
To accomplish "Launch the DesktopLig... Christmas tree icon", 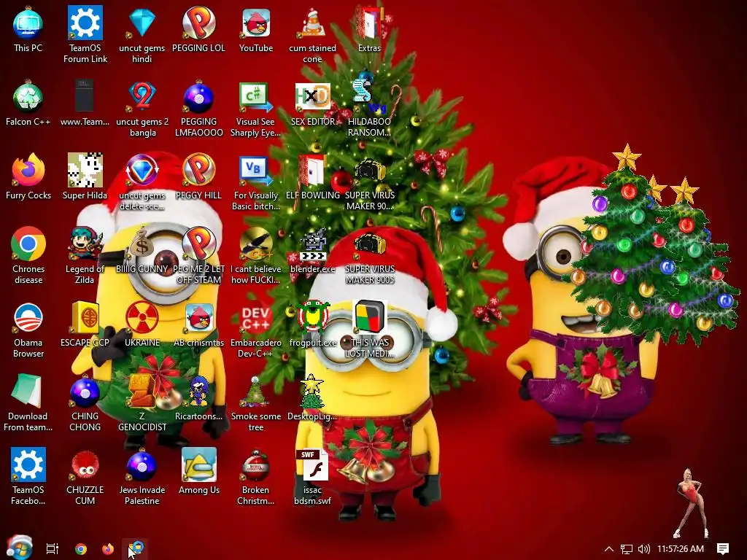I will click(311, 392).
